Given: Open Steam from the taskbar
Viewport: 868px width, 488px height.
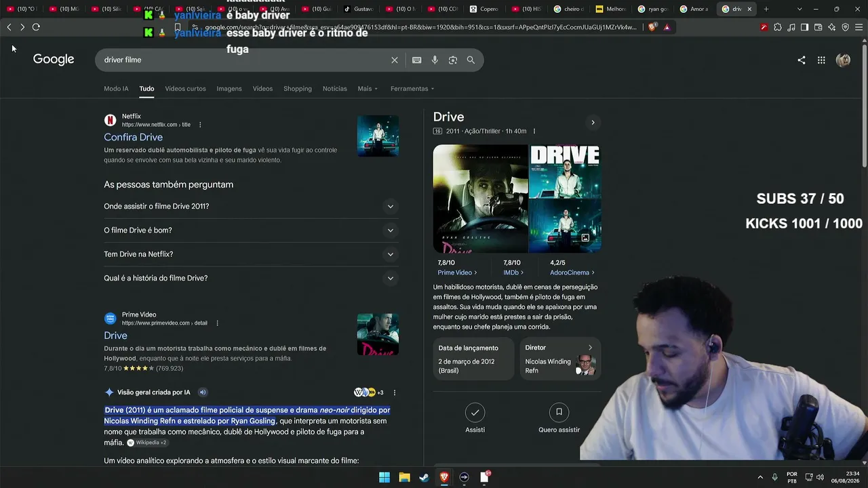Looking at the screenshot, I should [x=424, y=477].
